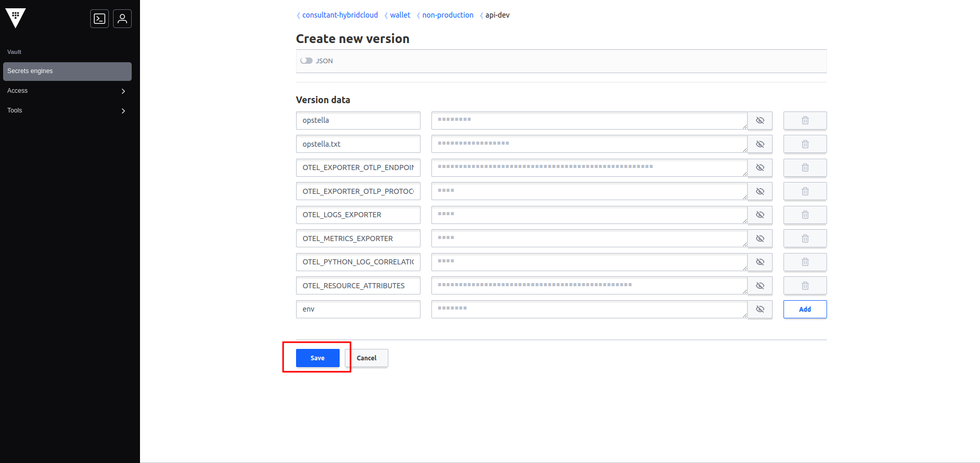Delete the opstella.txt row
980x463 pixels.
click(x=805, y=144)
